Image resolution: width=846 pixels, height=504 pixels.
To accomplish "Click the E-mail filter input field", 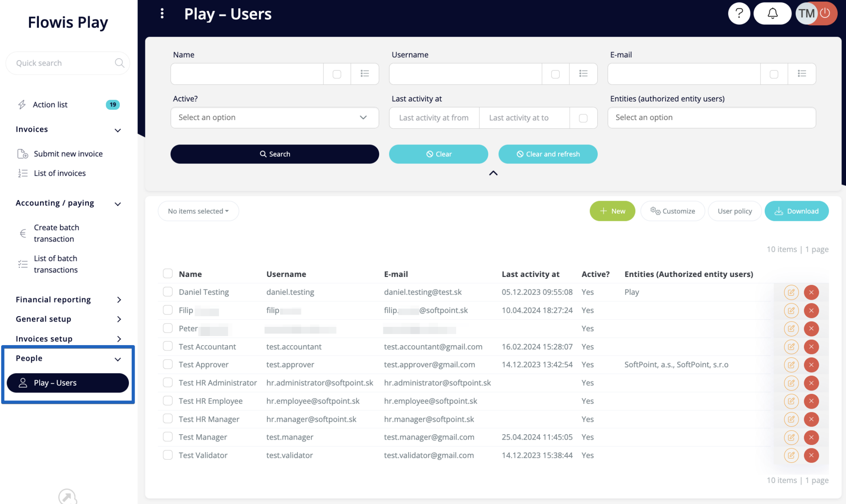I will pos(684,74).
